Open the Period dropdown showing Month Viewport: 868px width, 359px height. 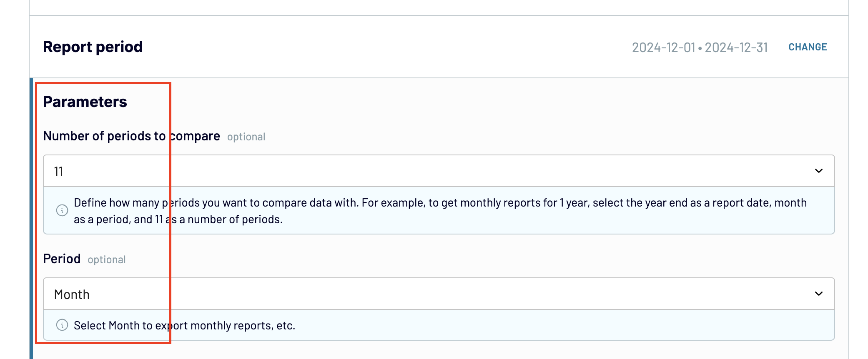point(439,294)
